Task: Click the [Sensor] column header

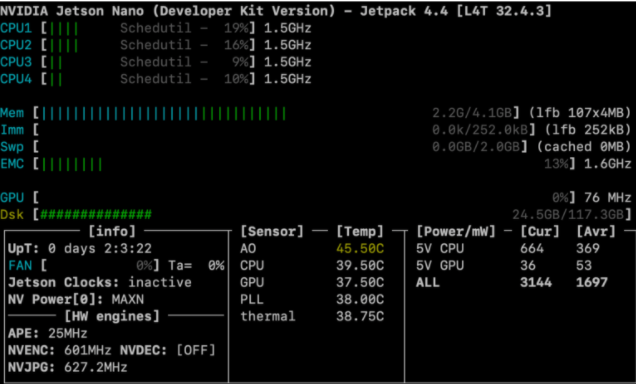Action: click(272, 231)
